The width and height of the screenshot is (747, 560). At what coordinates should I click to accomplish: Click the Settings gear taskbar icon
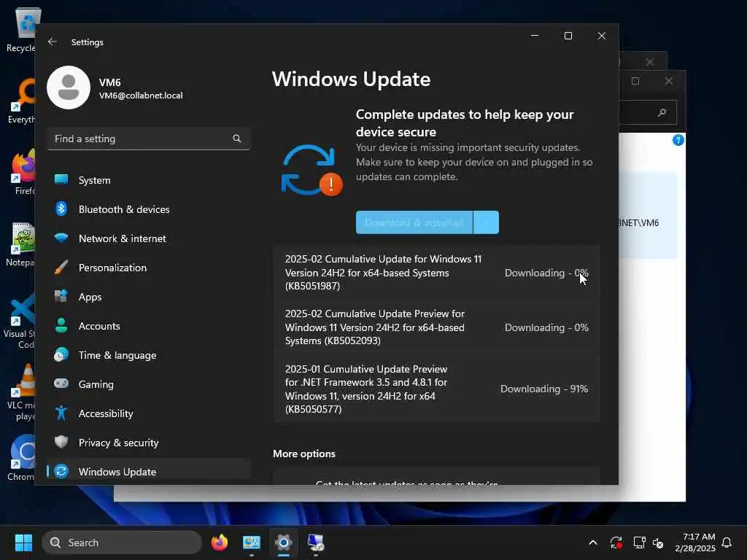click(x=284, y=542)
